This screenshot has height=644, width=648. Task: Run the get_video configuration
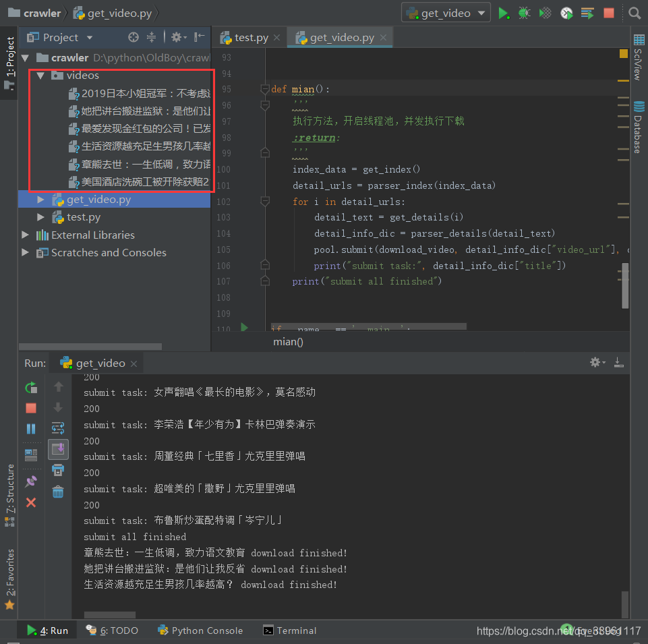coord(503,13)
